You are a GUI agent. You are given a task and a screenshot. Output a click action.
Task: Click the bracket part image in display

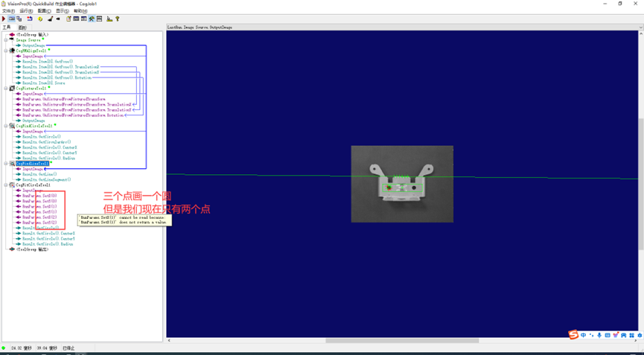coord(402,183)
